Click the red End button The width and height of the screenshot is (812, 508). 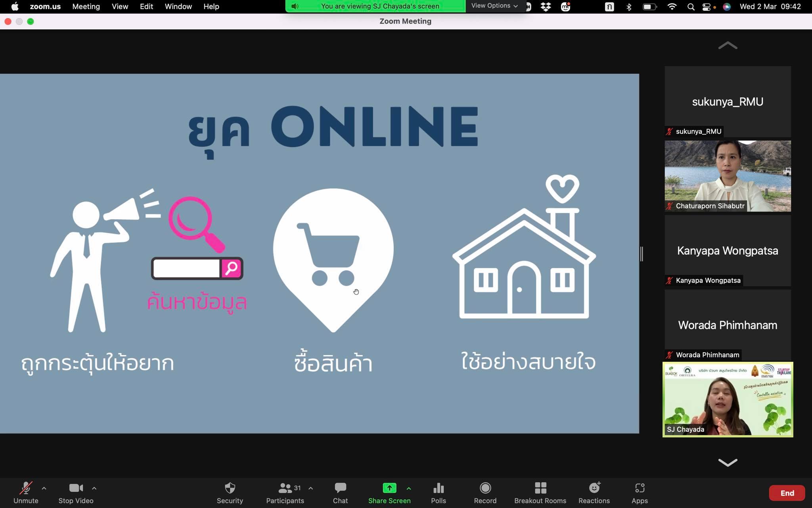[787, 493]
